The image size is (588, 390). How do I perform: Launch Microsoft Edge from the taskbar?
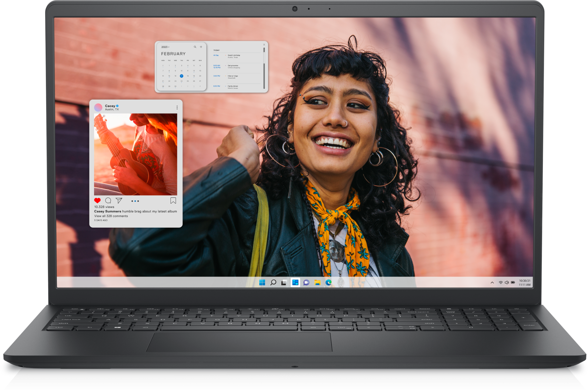[x=328, y=283]
